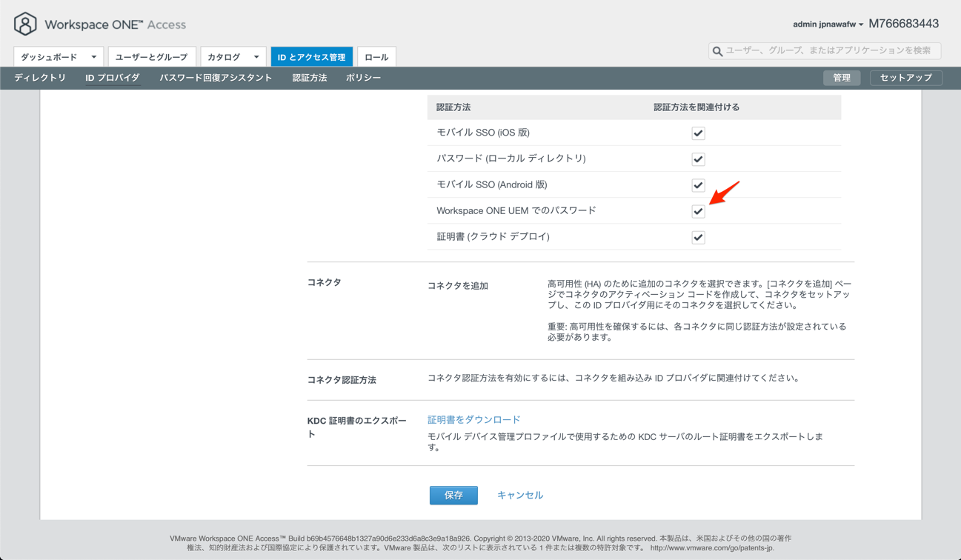Screen dimensions: 961x560
Task: Click 証明書をダウンロード link
Action: click(474, 419)
